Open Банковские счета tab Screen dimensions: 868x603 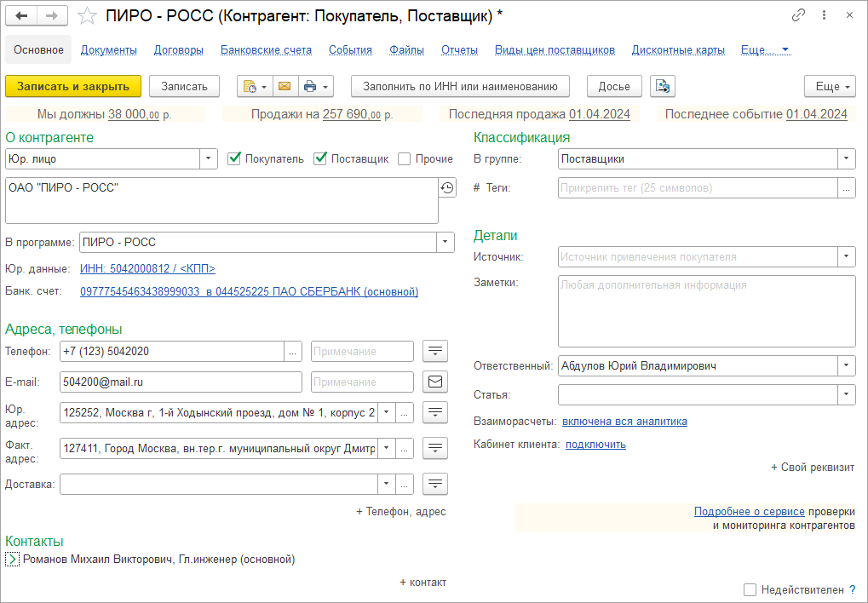point(267,50)
